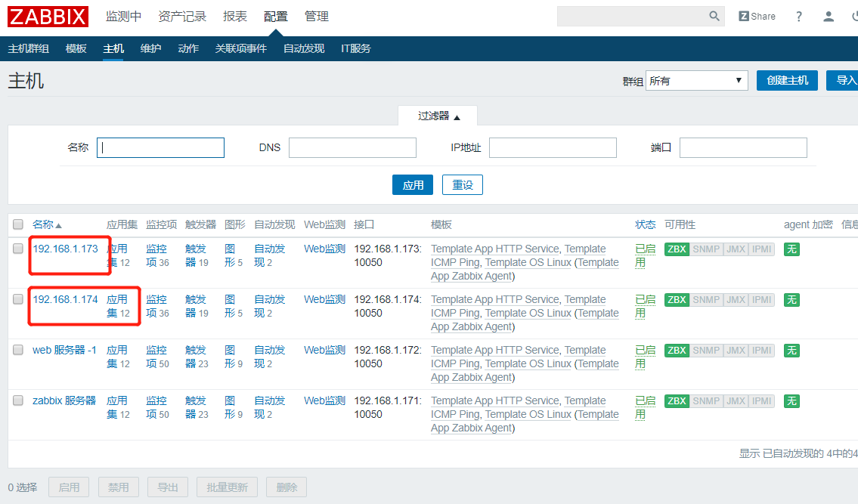This screenshot has height=504, width=858.
Task: Click the top search input box
Action: point(633,17)
